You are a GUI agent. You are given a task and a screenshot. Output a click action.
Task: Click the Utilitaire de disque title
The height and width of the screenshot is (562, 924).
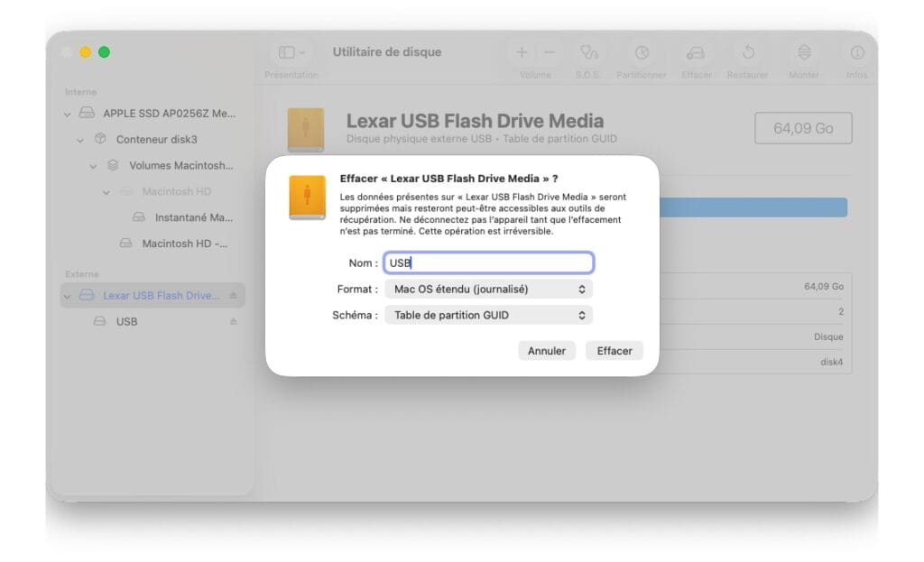pyautogui.click(x=386, y=51)
